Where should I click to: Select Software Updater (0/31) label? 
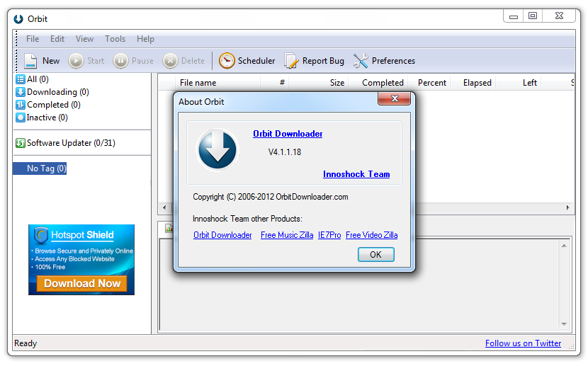pos(71,143)
